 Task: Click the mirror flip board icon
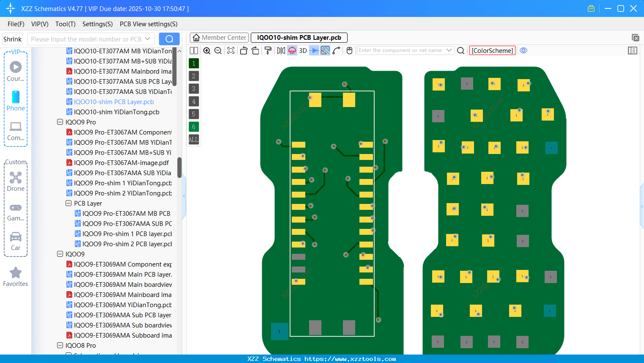click(x=280, y=50)
